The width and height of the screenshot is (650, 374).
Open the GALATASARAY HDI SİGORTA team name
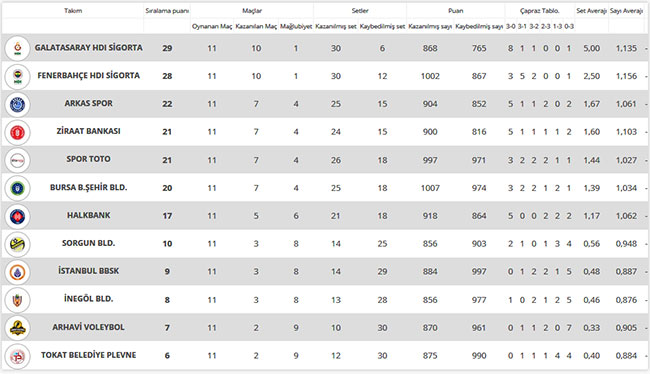89,48
